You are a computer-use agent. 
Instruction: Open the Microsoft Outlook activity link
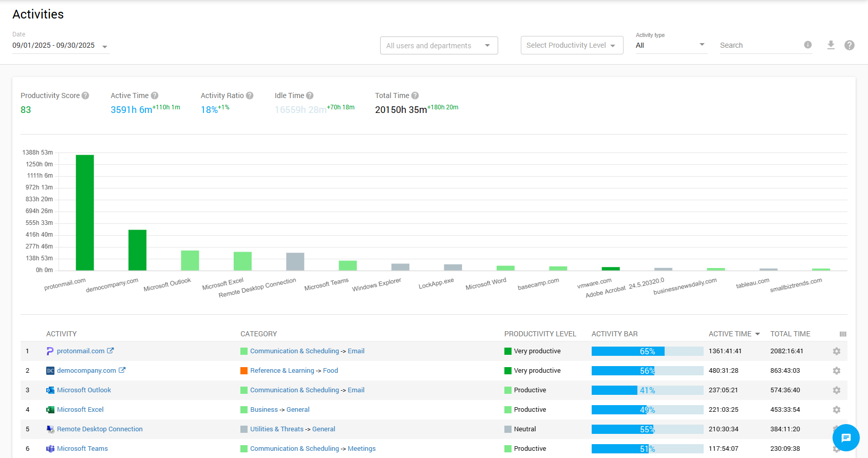tap(84, 390)
